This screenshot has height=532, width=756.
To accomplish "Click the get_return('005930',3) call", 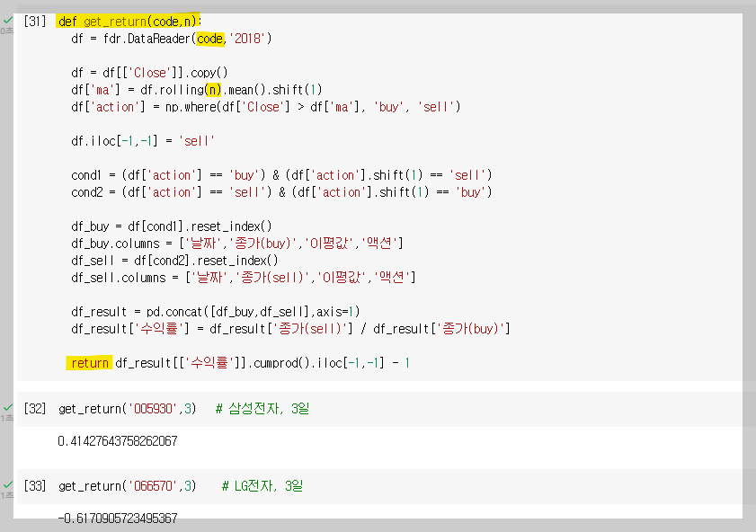I will pos(128,409).
